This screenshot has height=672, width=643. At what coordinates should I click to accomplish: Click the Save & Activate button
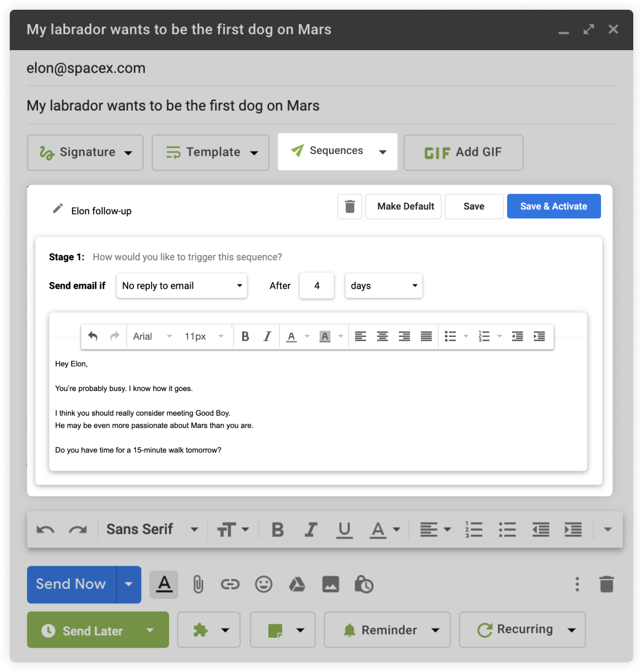[553, 206]
